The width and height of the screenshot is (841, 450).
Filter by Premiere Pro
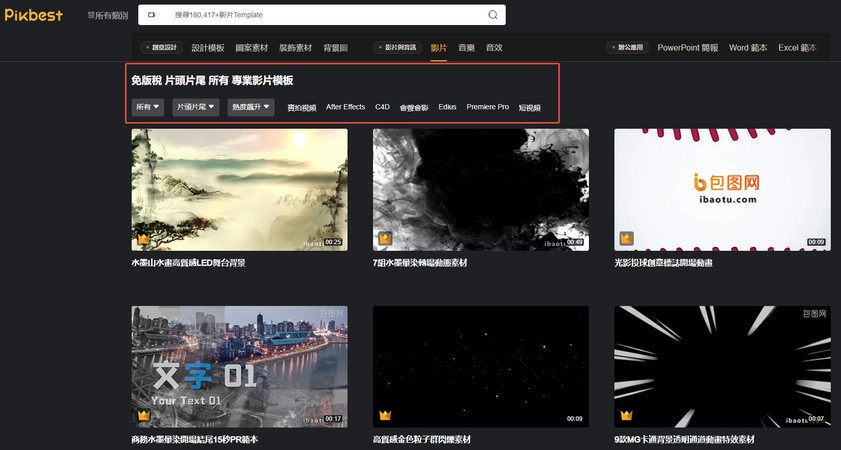[x=488, y=107]
